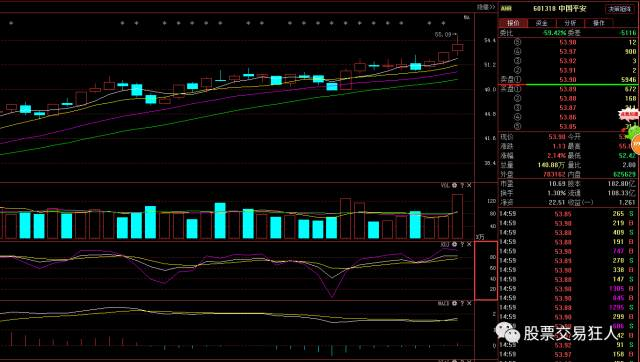Click the AHR badge beside stock code

[x=506, y=8]
